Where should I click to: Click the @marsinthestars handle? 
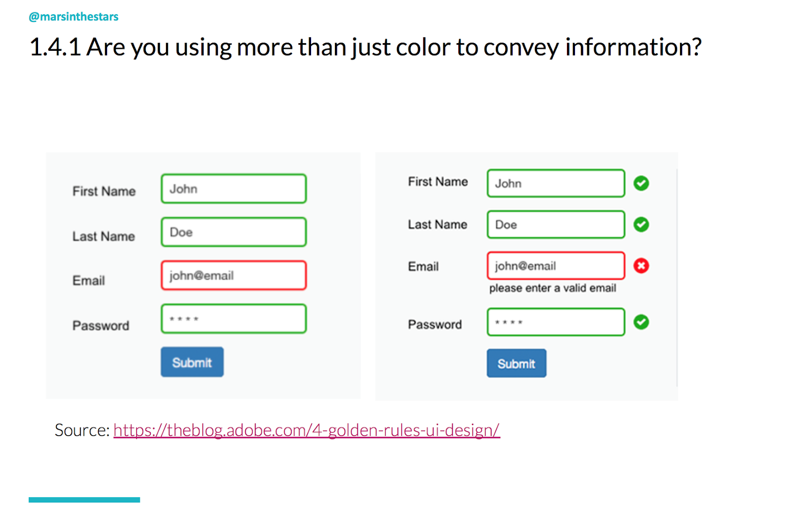[73, 16]
